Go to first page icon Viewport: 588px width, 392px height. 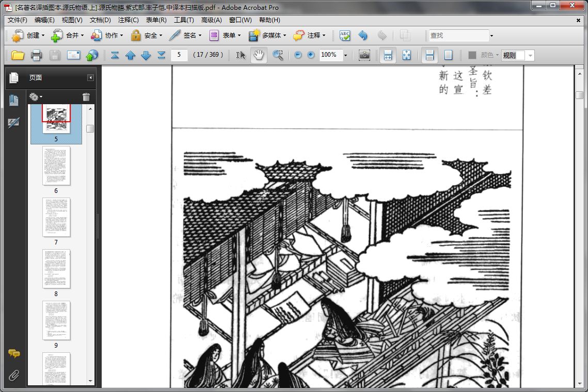(115, 56)
